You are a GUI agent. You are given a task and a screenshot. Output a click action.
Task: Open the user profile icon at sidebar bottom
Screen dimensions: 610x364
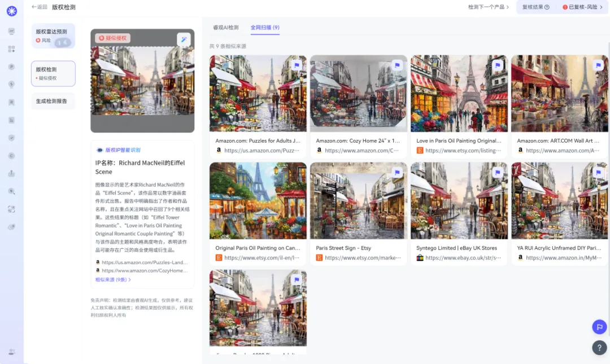(x=12, y=352)
